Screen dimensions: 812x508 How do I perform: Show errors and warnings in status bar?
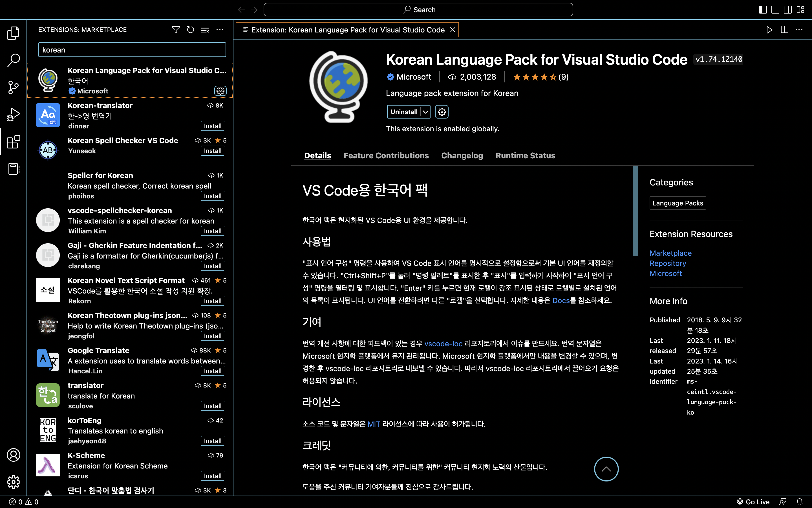click(x=23, y=502)
